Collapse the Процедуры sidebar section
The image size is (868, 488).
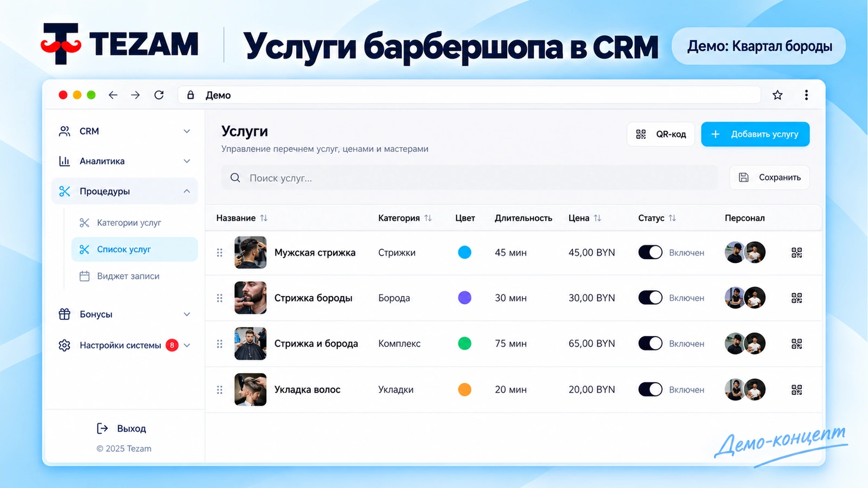[x=125, y=191]
